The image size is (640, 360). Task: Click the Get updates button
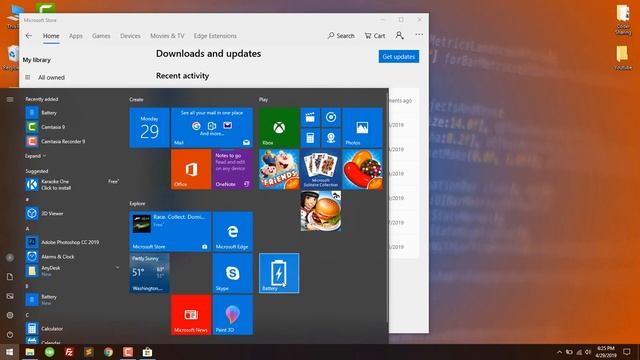(x=399, y=57)
